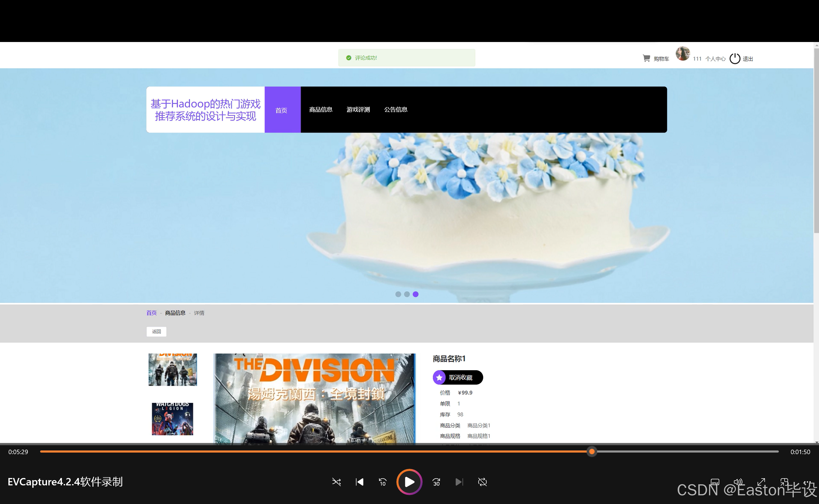Click the 首页 breadcrumb link

click(x=151, y=313)
